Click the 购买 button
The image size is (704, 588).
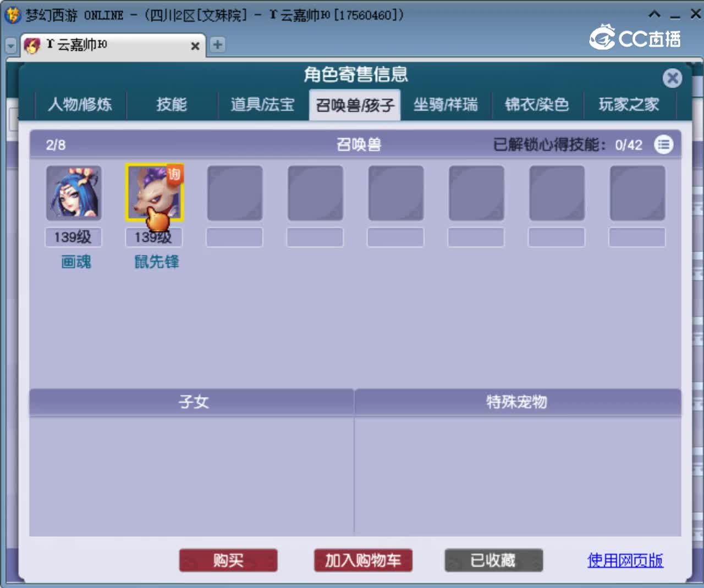pos(228,561)
